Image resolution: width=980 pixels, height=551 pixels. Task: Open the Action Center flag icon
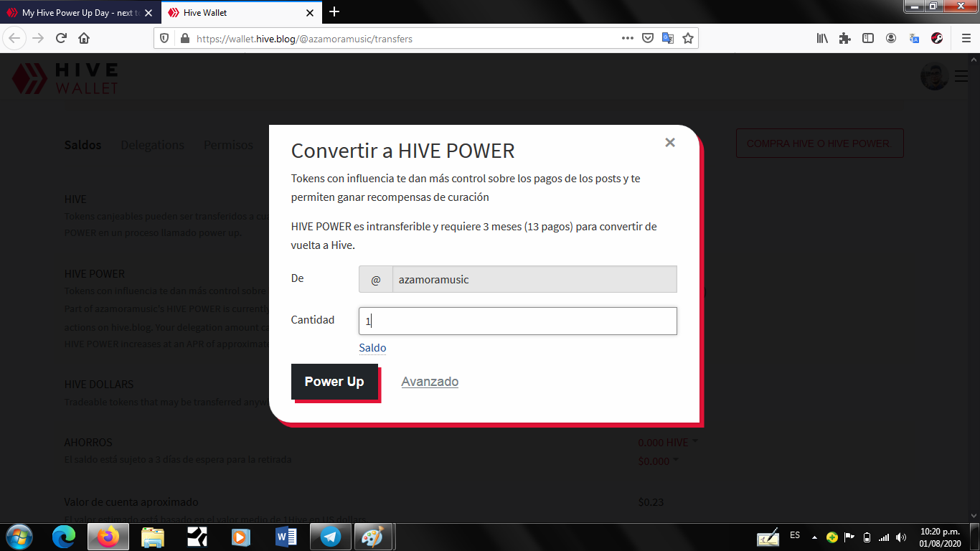click(849, 537)
